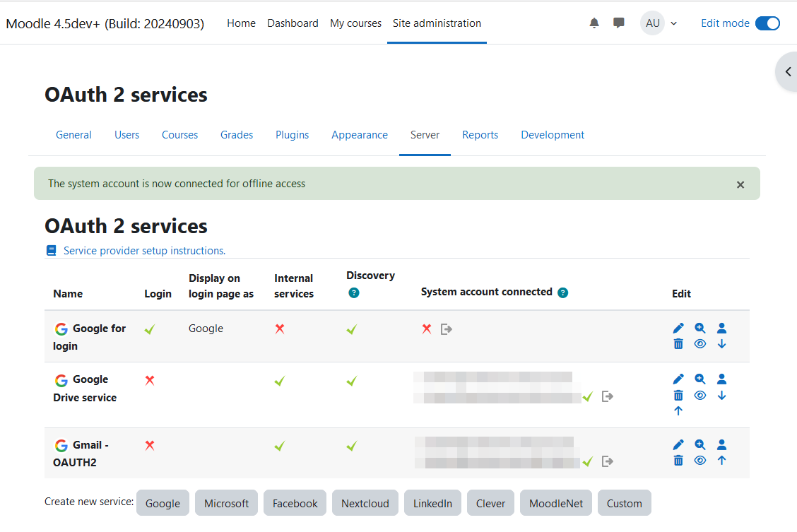Click the Moodle 4.5dev+ site title

tap(105, 24)
